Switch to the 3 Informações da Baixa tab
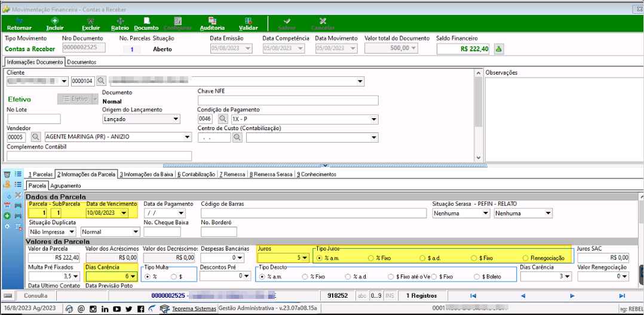Viewport: 644px width, 315px height. tap(147, 174)
